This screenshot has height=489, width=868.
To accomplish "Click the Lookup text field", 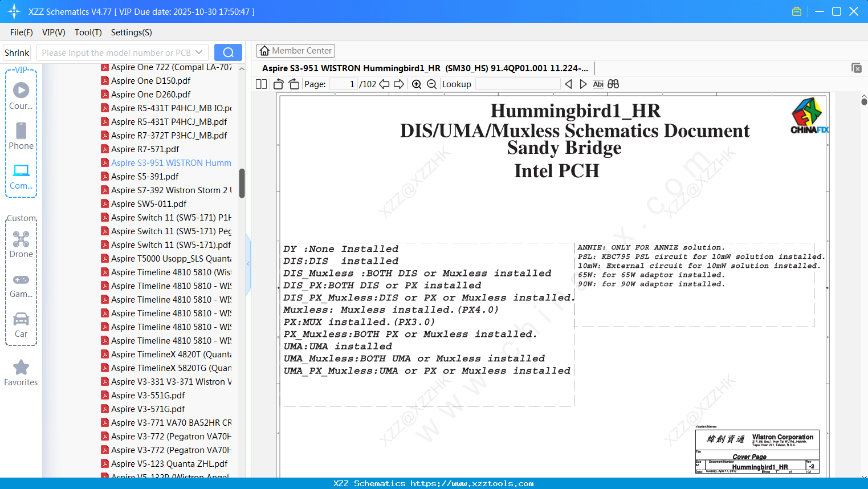I will 517,84.
